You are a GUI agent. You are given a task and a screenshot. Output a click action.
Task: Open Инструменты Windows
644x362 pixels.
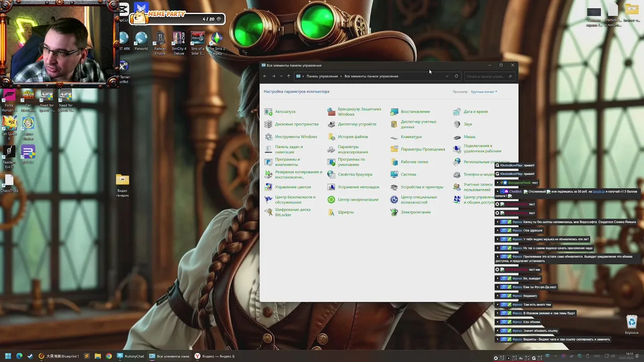[x=291, y=137]
